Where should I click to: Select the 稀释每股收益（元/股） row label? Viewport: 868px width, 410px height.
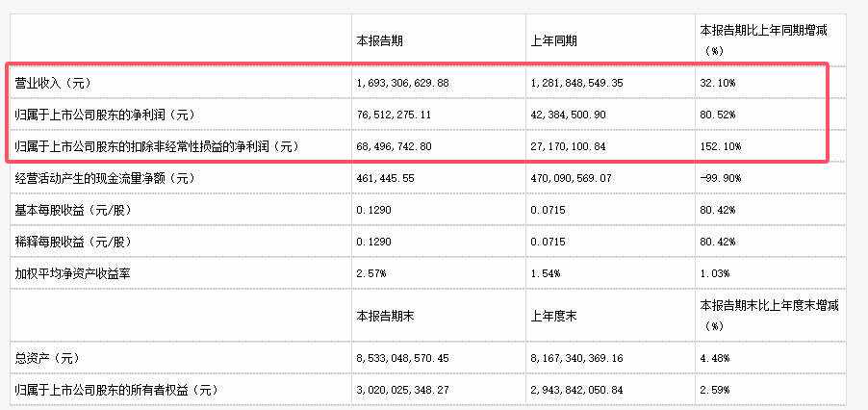tap(69, 242)
